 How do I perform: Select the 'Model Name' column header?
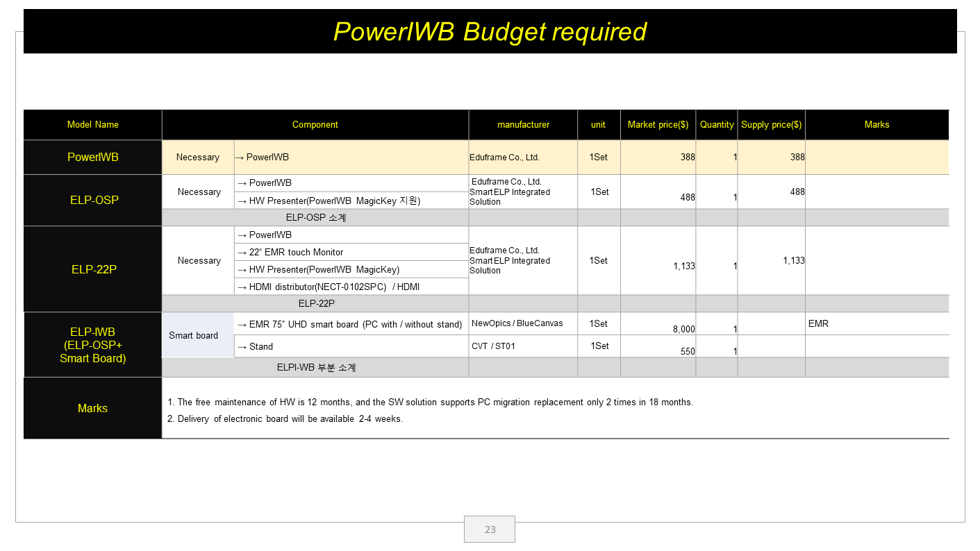click(92, 125)
